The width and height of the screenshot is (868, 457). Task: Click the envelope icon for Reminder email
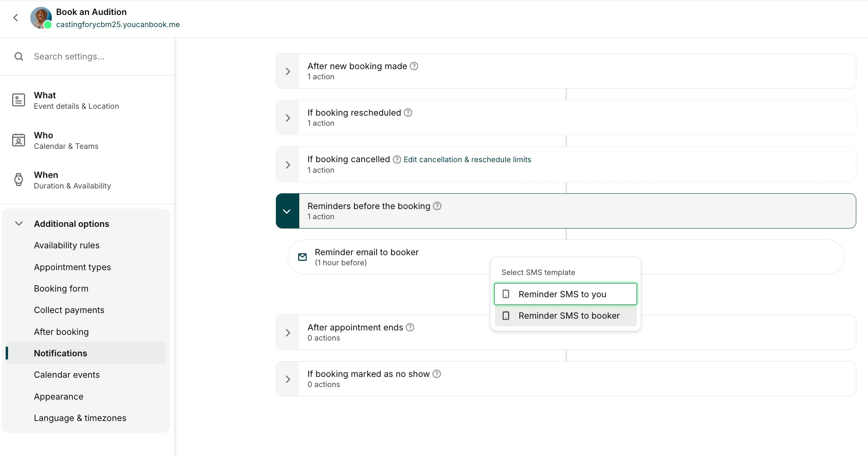302,257
